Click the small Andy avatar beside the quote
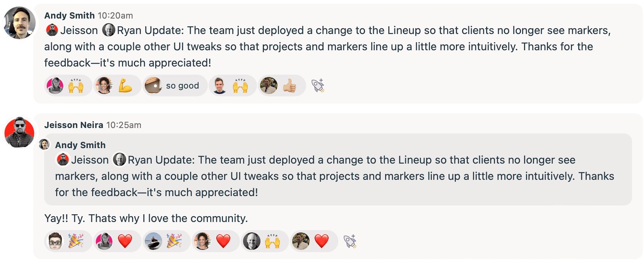Image resolution: width=644 pixels, height=263 pixels. (x=44, y=145)
